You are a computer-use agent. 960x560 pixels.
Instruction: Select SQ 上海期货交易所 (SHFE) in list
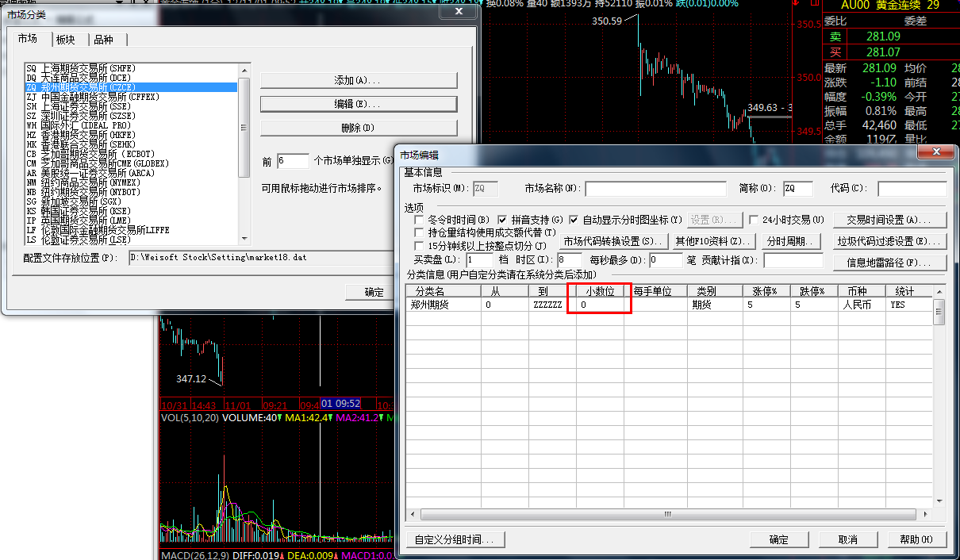[131, 68]
